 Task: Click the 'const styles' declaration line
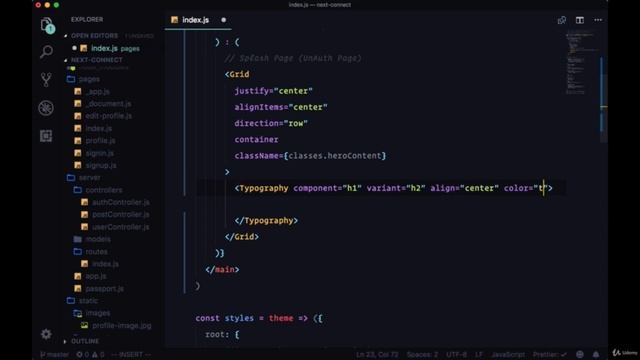(259, 318)
